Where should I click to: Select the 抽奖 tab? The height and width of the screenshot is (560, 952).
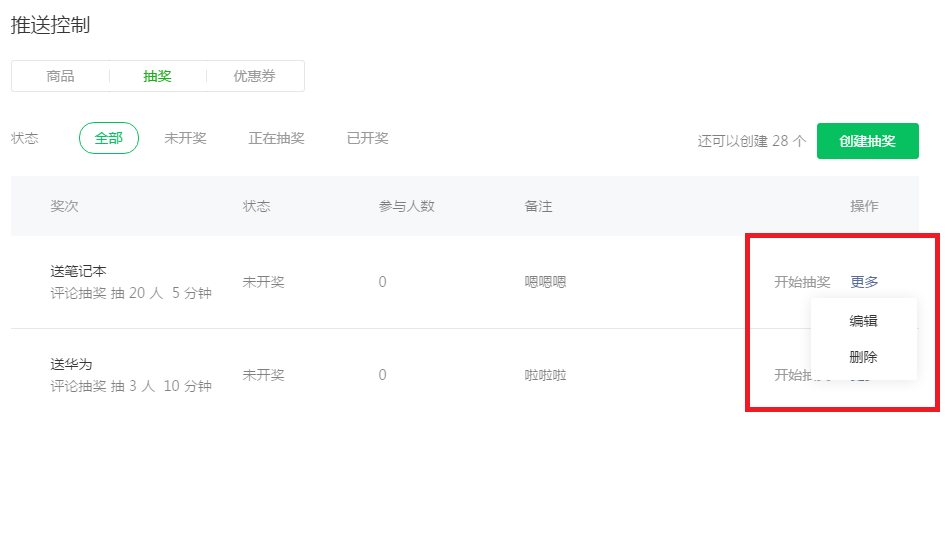pyautogui.click(x=158, y=76)
